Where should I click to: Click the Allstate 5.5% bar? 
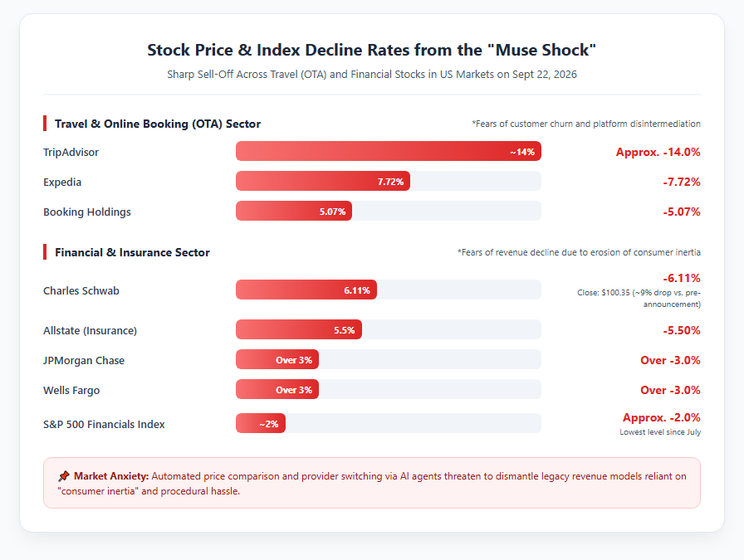tap(298, 329)
